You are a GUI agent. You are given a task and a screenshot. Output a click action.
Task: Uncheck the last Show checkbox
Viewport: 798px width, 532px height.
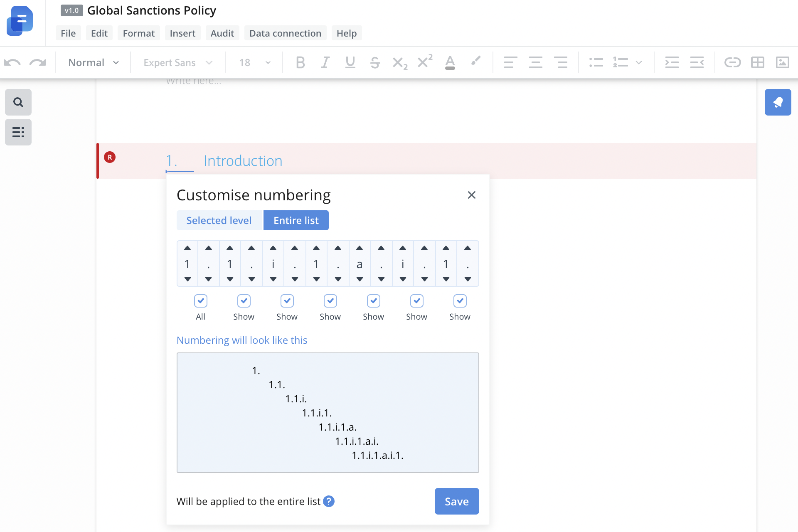pyautogui.click(x=460, y=301)
